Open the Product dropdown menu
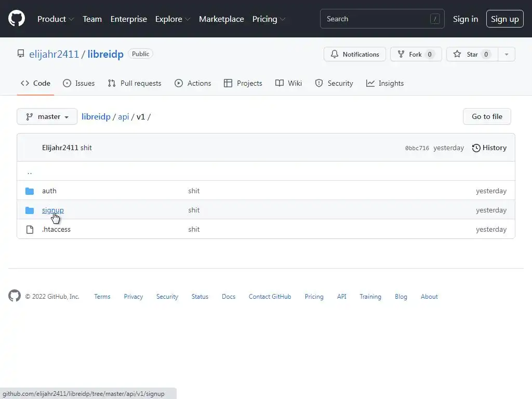The width and height of the screenshot is (532, 399). [55, 19]
